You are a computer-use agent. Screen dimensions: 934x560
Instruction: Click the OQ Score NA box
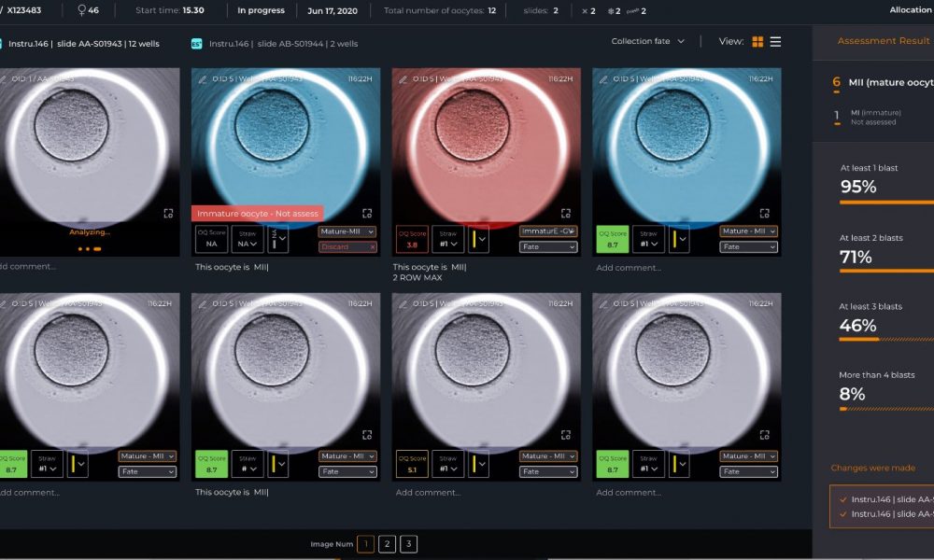coord(211,239)
